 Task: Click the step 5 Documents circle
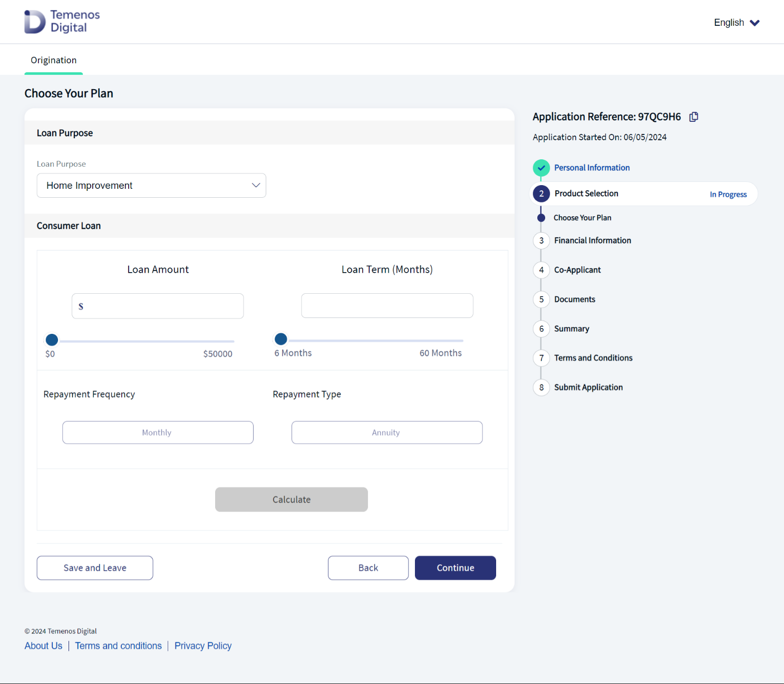(541, 300)
